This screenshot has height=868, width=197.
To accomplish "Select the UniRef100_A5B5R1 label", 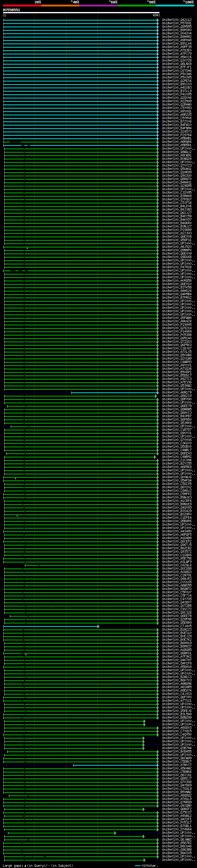I will coord(177,145).
